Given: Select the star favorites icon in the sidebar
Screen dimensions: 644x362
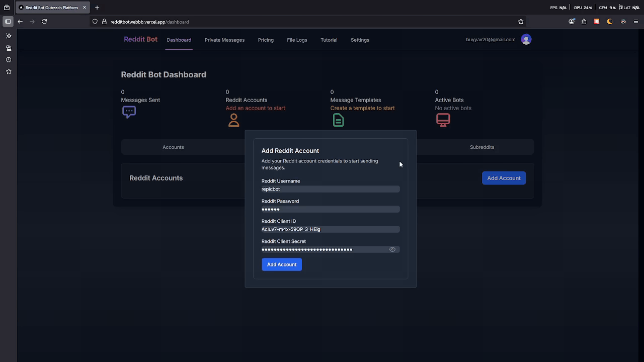Looking at the screenshot, I should tap(9, 71).
